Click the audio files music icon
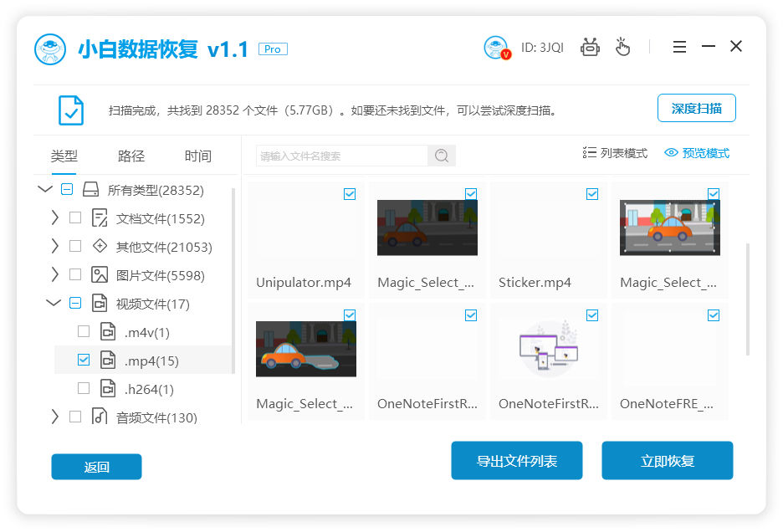Image resolution: width=783 pixels, height=532 pixels. [100, 416]
